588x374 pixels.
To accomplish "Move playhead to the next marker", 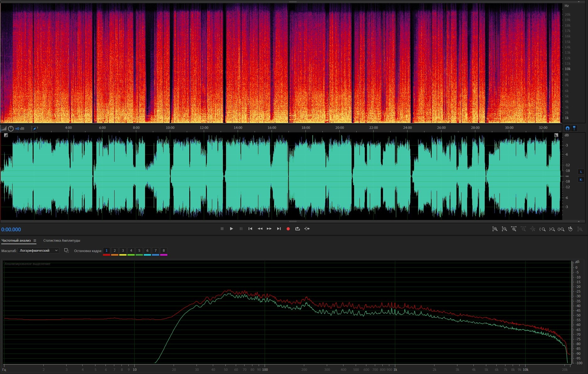I will click(x=279, y=229).
